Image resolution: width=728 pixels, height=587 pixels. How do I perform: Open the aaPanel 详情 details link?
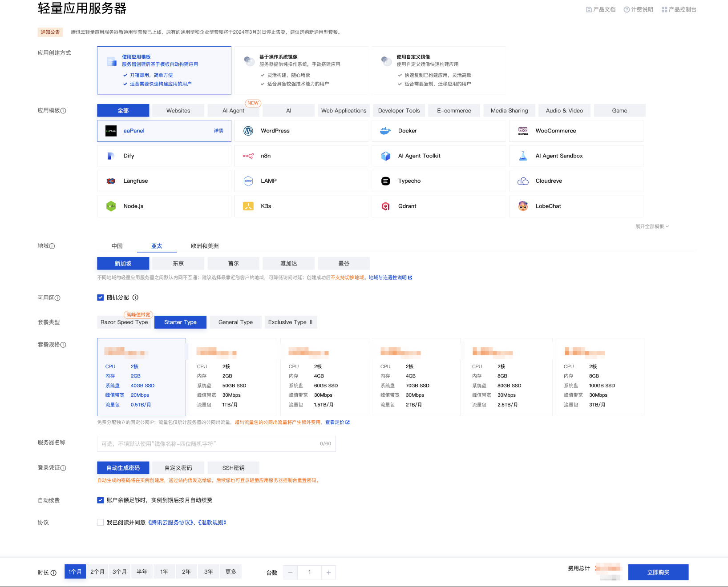point(218,131)
